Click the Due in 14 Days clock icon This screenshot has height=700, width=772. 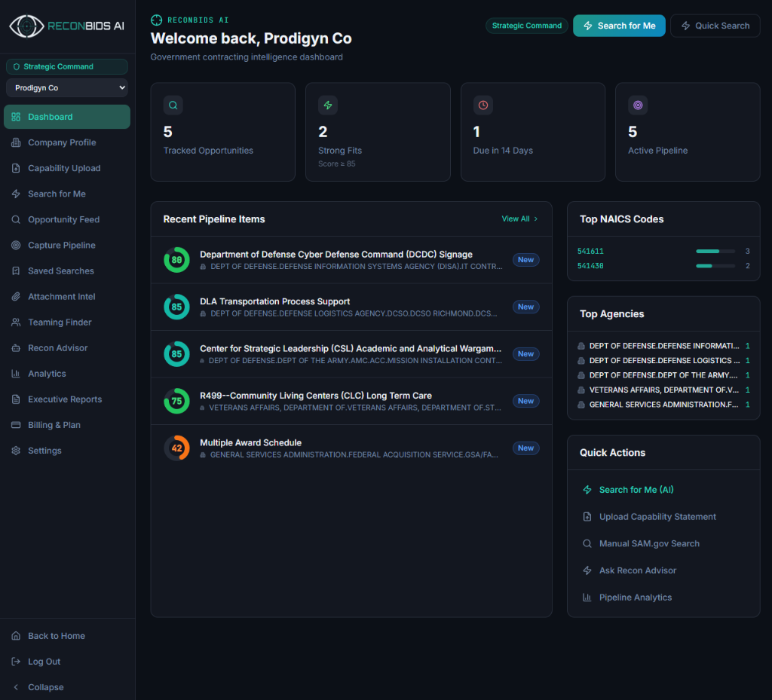pos(483,105)
